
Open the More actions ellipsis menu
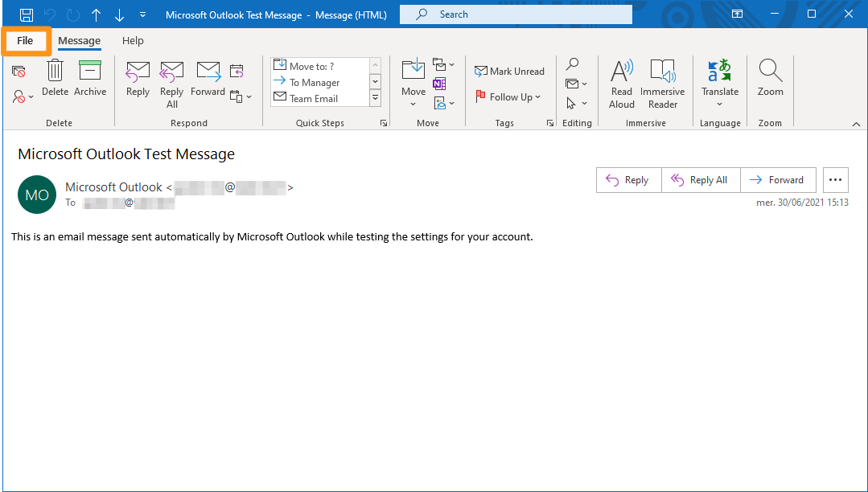tap(835, 179)
